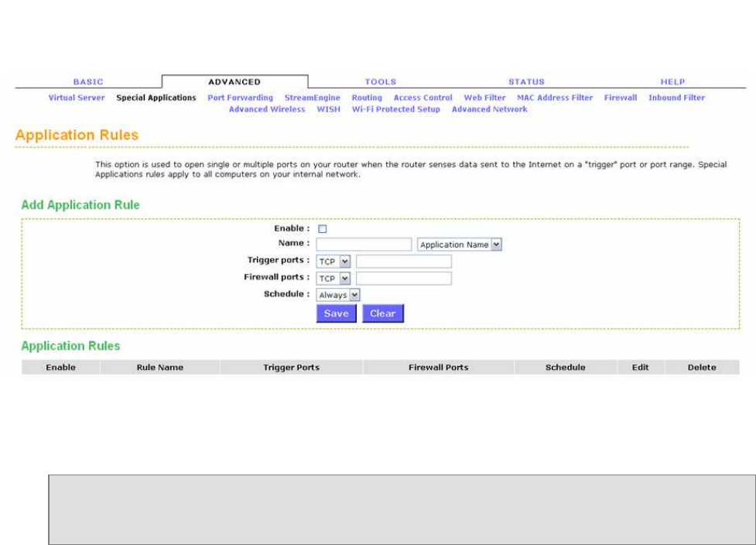Focus the rule Name text field
The height and width of the screenshot is (545, 756).
[364, 245]
